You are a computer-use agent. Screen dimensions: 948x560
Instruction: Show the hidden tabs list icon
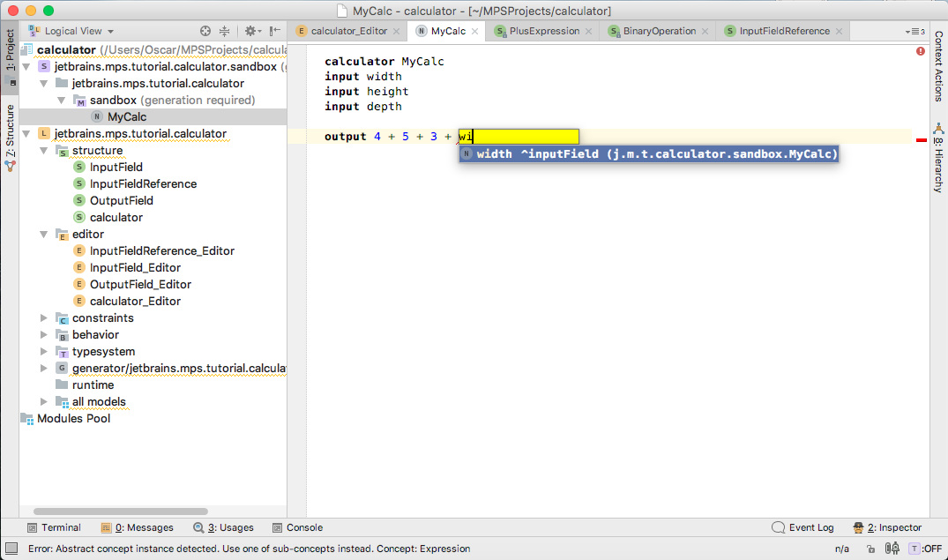pyautogui.click(x=914, y=32)
